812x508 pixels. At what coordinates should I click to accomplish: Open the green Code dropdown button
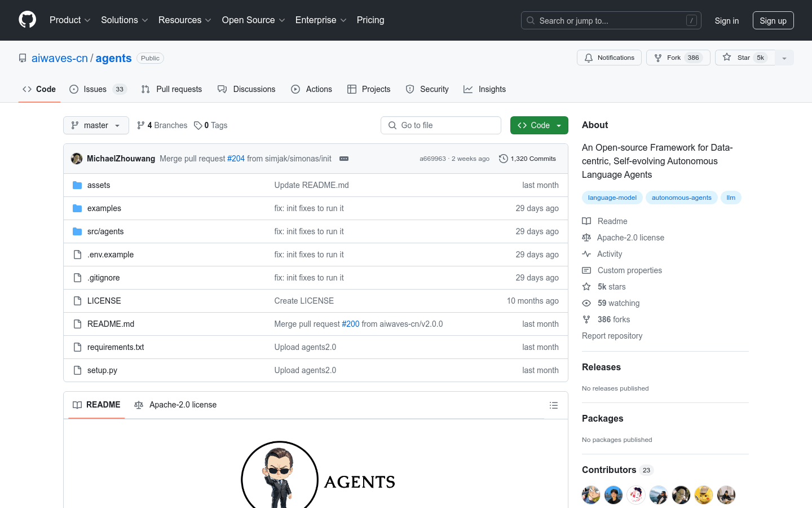click(539, 125)
